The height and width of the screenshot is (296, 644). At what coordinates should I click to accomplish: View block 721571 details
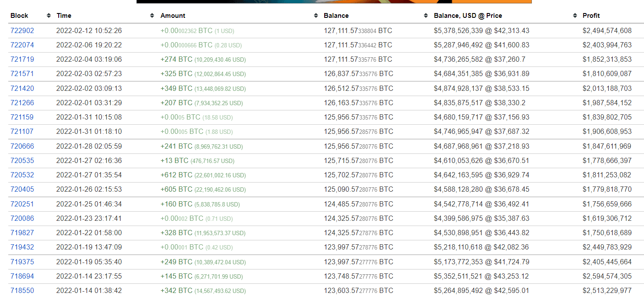point(22,74)
